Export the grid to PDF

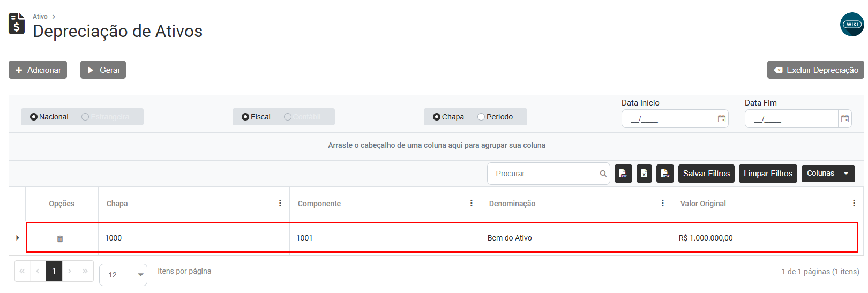(623, 174)
